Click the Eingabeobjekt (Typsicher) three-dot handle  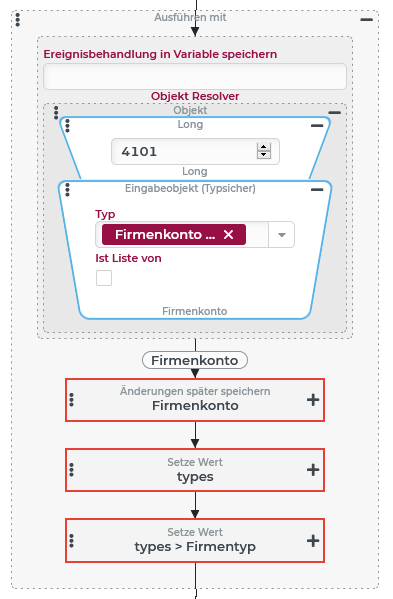point(68,189)
